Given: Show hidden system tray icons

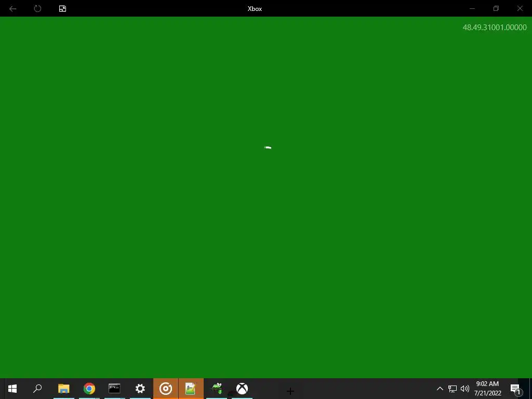Looking at the screenshot, I should click(440, 389).
